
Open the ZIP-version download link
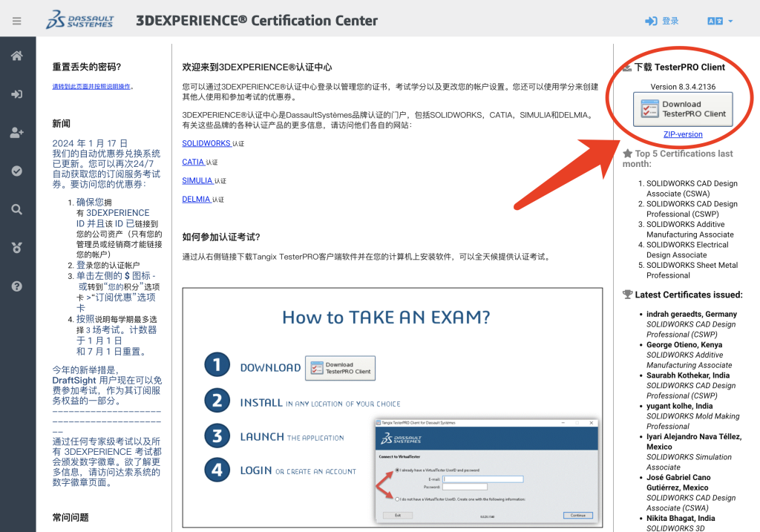click(683, 134)
